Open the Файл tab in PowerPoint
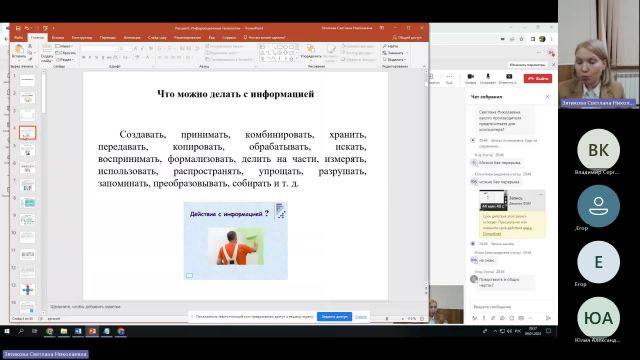Viewport: 640px width, 360px height. pos(19,37)
